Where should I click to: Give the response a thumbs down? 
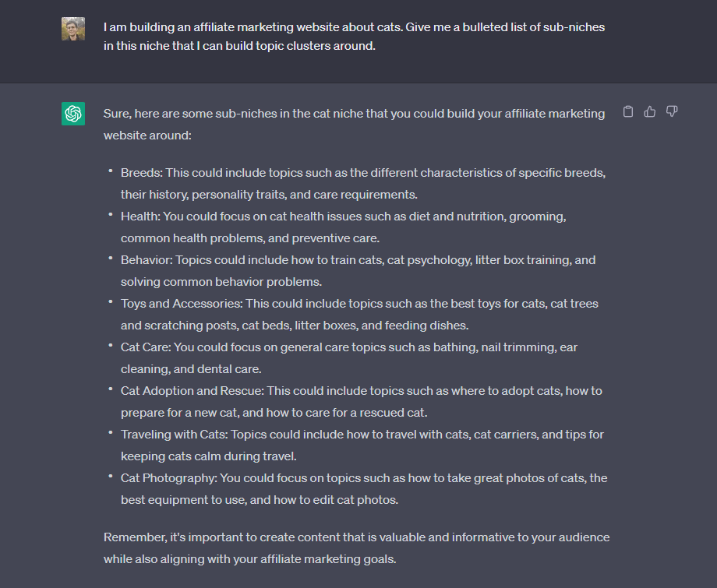(x=672, y=112)
